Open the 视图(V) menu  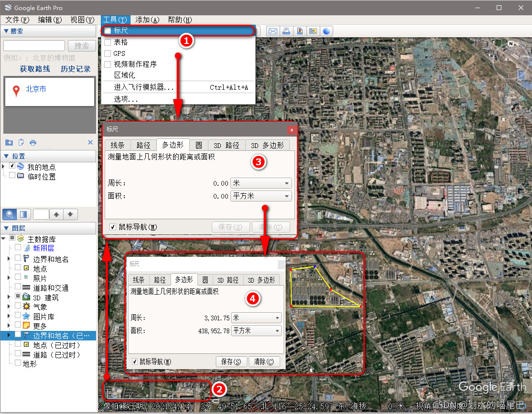[82, 20]
